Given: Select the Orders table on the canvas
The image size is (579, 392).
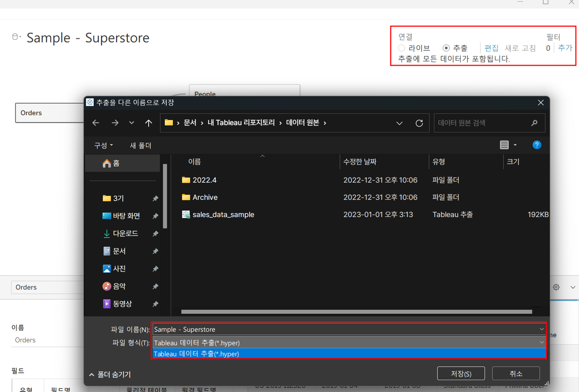Looking at the screenshot, I should pos(50,113).
